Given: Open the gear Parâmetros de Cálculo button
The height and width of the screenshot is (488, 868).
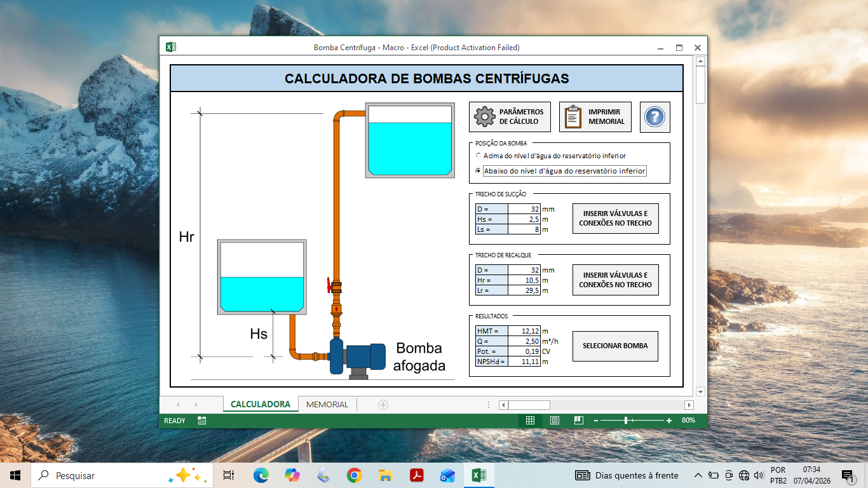Looking at the screenshot, I should tap(510, 117).
